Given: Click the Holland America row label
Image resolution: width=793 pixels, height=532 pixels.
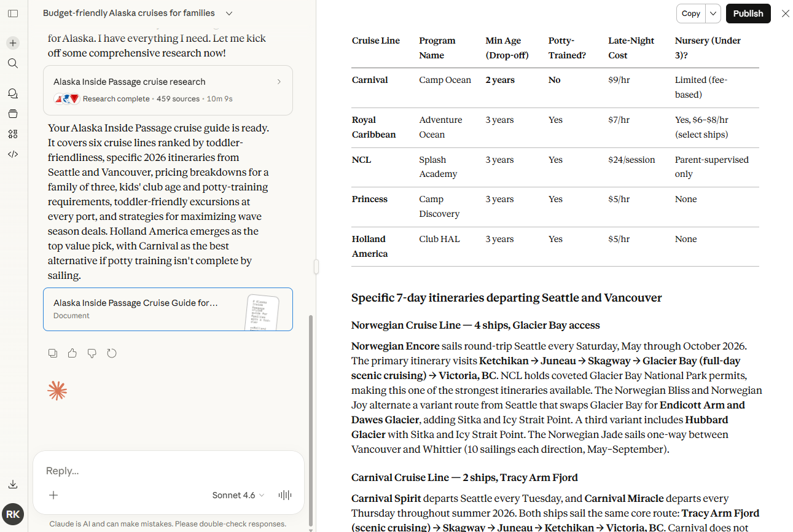Looking at the screenshot, I should coord(370,246).
